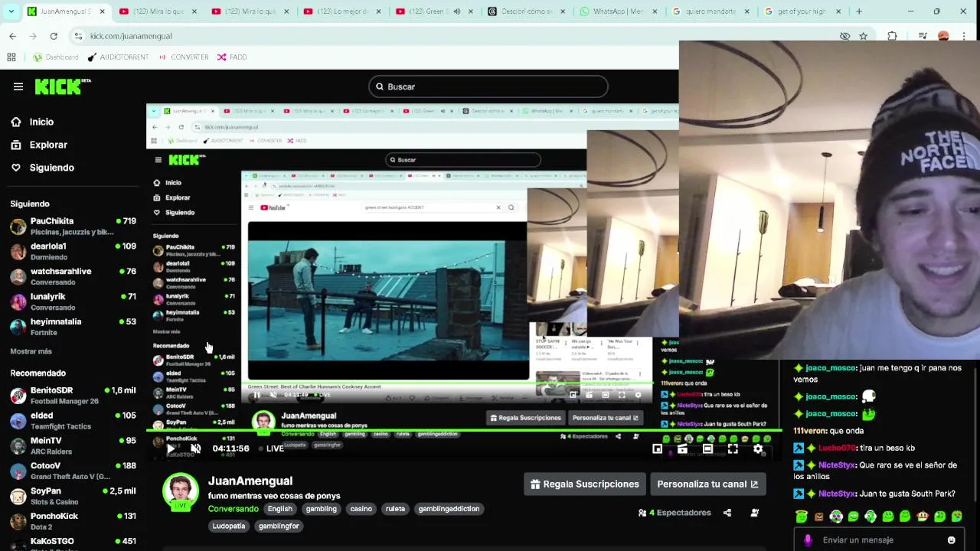Open watchsarahlive channel in sidebar
Viewport: 980px width, 551px height.
point(73,276)
